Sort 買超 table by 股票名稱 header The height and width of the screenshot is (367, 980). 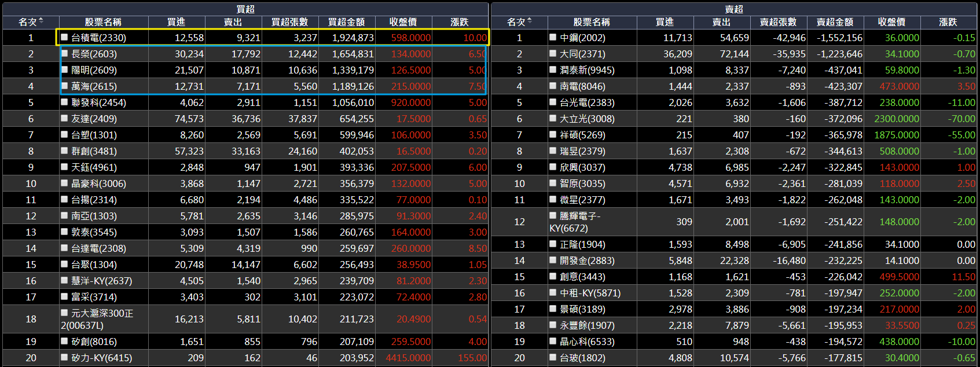pos(103,22)
